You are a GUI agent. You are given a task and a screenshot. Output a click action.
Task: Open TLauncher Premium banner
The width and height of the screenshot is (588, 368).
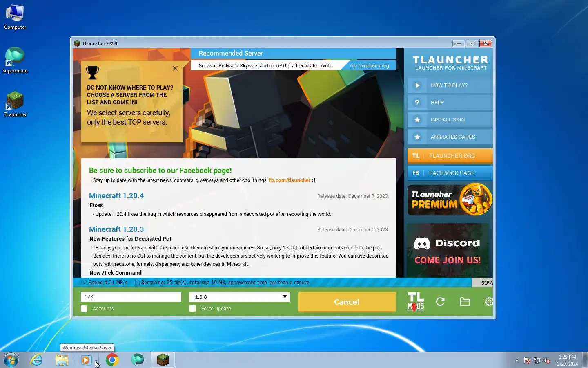(450, 200)
